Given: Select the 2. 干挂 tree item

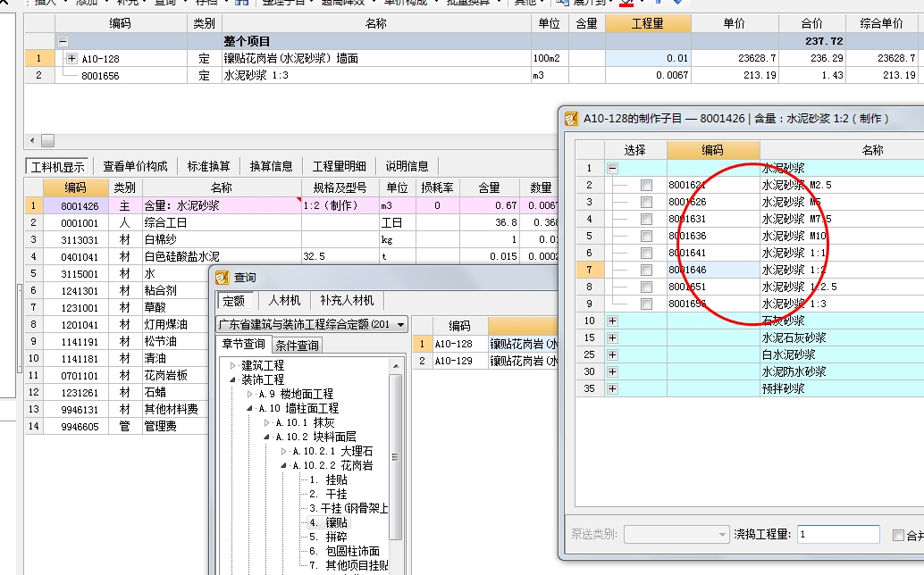Looking at the screenshot, I should tap(329, 494).
